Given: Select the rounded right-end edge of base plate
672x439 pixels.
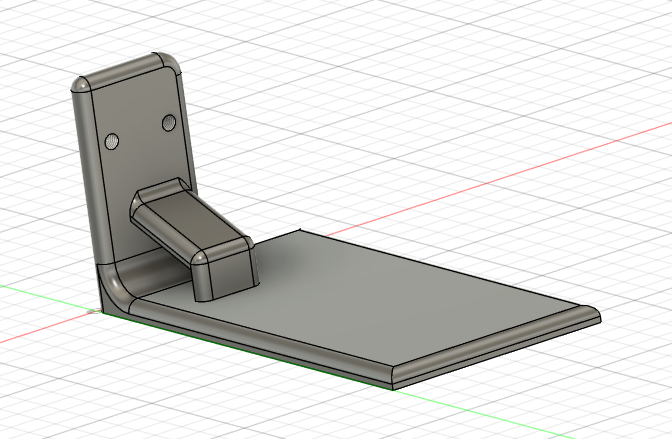Looking at the screenshot, I should [497, 343].
